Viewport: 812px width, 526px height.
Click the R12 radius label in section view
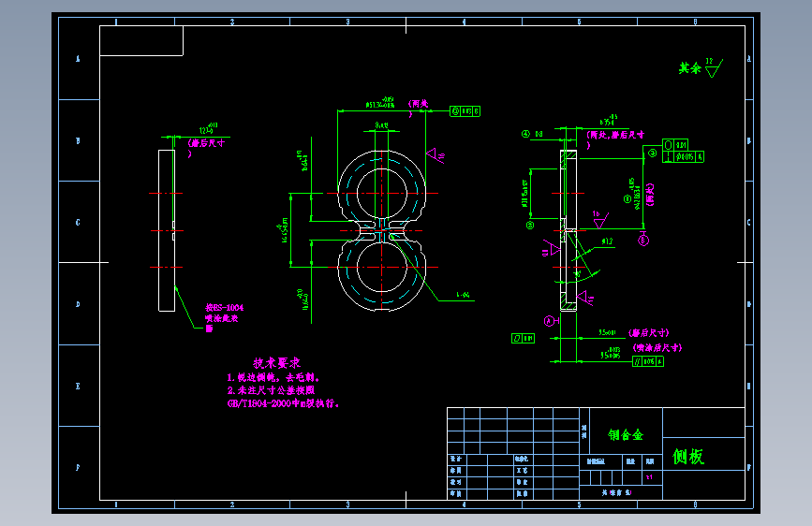click(x=608, y=241)
